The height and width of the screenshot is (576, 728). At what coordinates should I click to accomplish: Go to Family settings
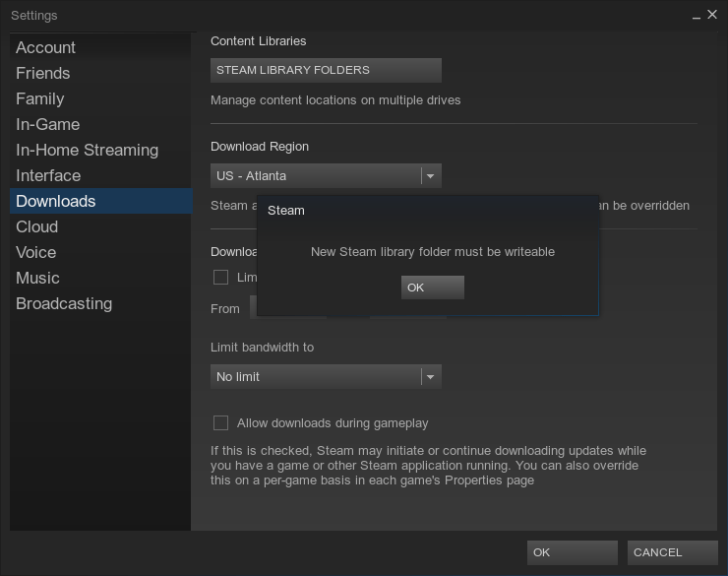(100, 98)
